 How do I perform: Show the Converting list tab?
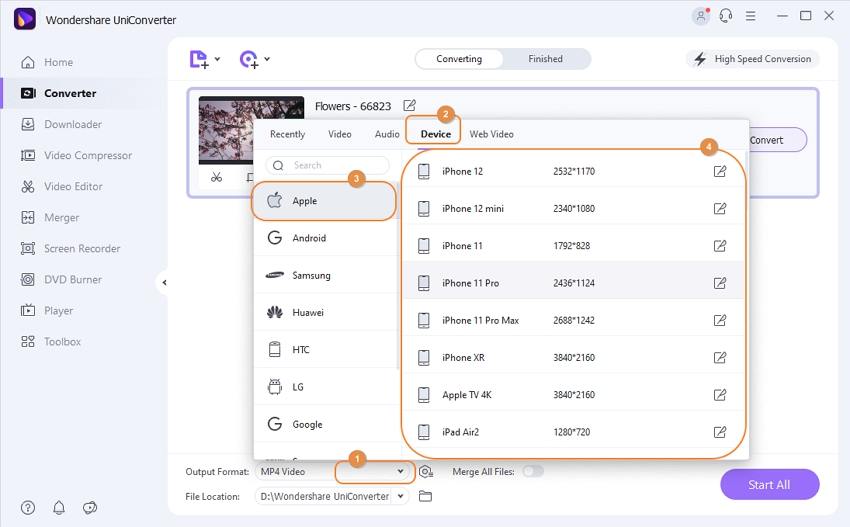click(x=459, y=59)
